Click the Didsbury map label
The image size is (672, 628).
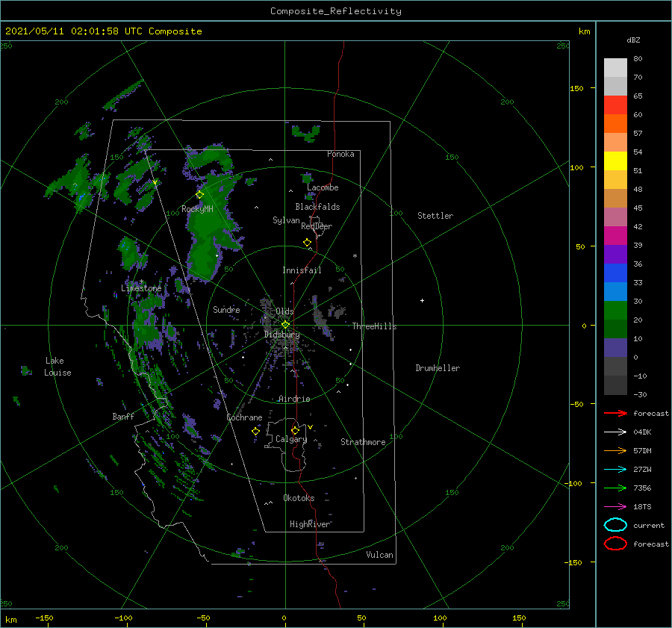(x=281, y=335)
